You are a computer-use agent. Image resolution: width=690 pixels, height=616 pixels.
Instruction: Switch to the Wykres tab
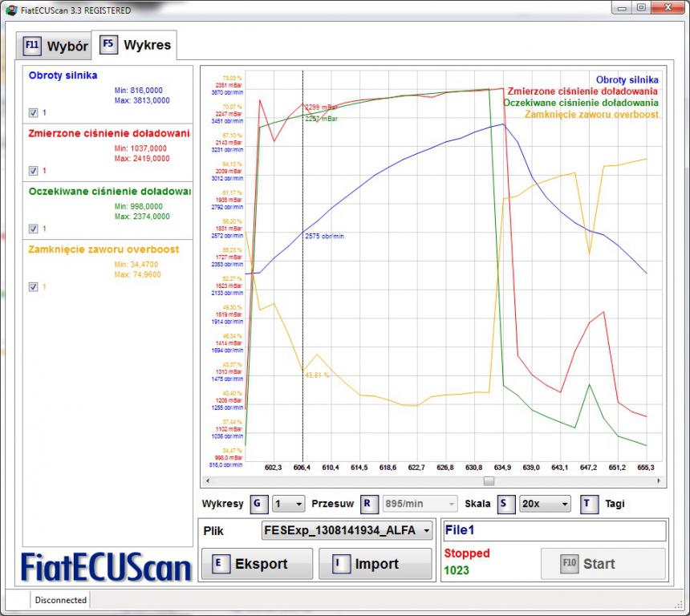134,45
